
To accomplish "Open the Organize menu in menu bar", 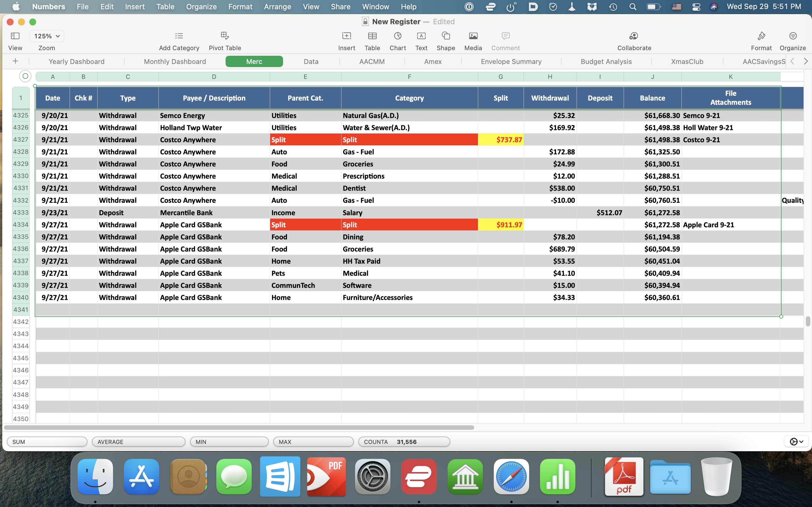I will [201, 7].
